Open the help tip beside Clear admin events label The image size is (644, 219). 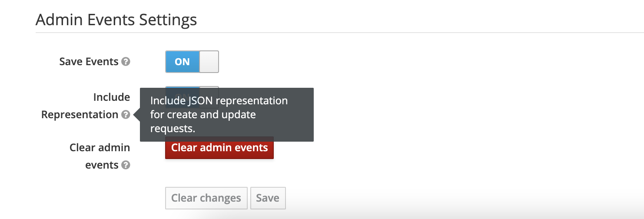point(126,165)
